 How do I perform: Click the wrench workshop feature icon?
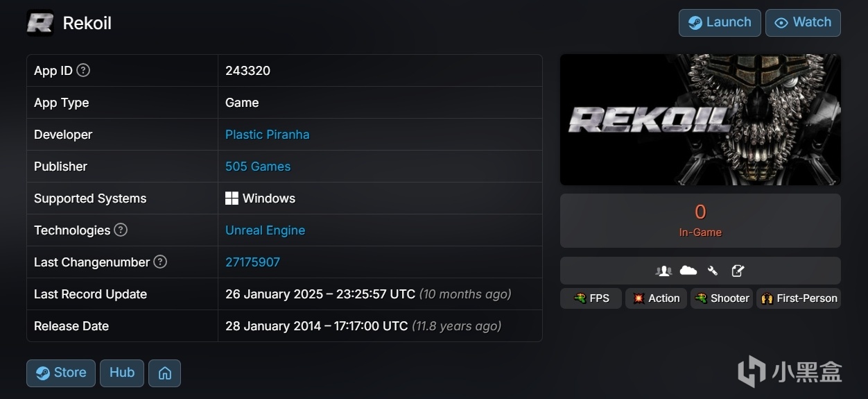click(x=713, y=271)
